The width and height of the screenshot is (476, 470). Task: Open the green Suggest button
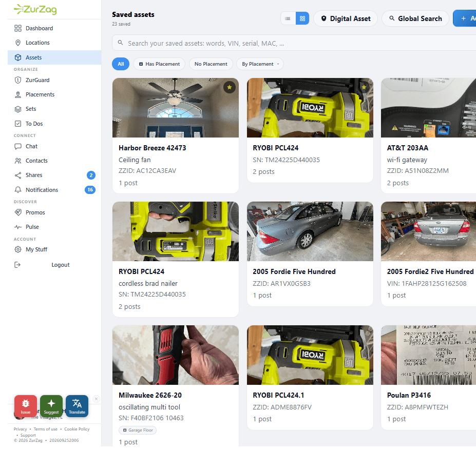(51, 406)
